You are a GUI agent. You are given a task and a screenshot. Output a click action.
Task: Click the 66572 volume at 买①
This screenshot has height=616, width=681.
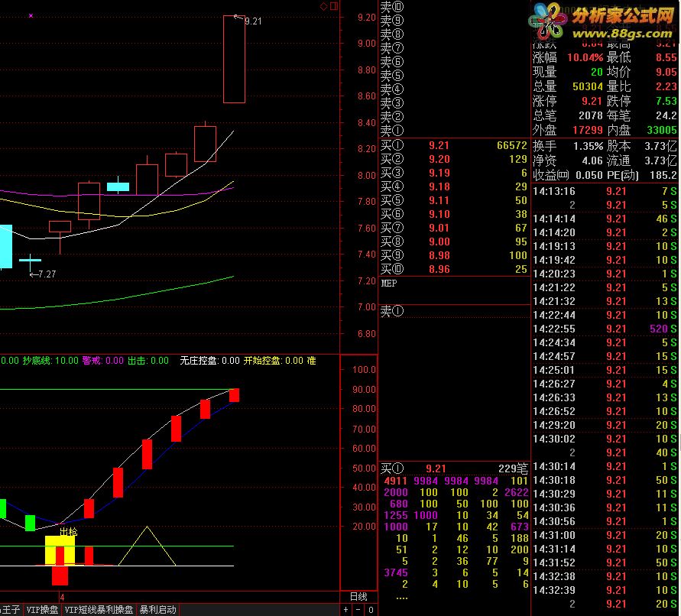click(x=511, y=145)
